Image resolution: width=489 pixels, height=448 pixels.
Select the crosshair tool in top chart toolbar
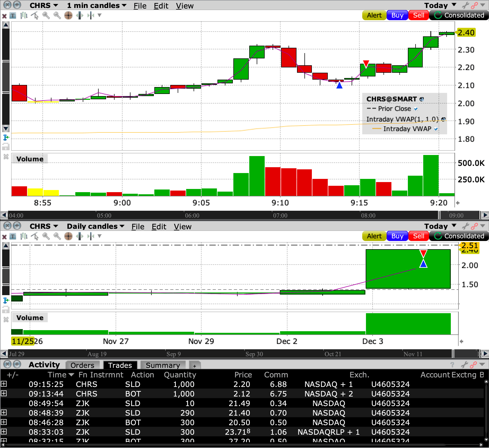coord(68,15)
